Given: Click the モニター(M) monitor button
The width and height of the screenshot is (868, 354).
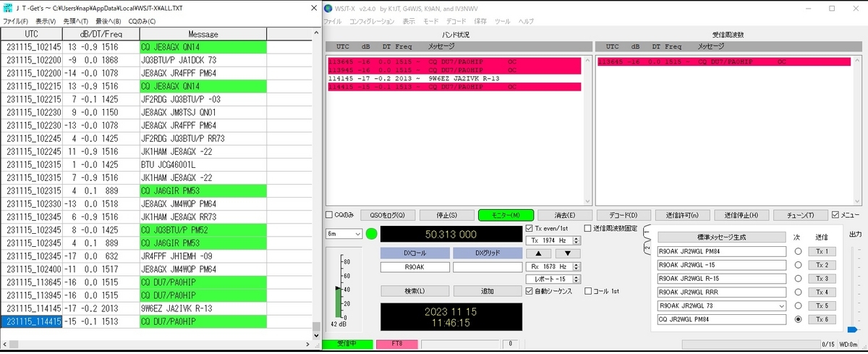Looking at the screenshot, I should tap(506, 215).
